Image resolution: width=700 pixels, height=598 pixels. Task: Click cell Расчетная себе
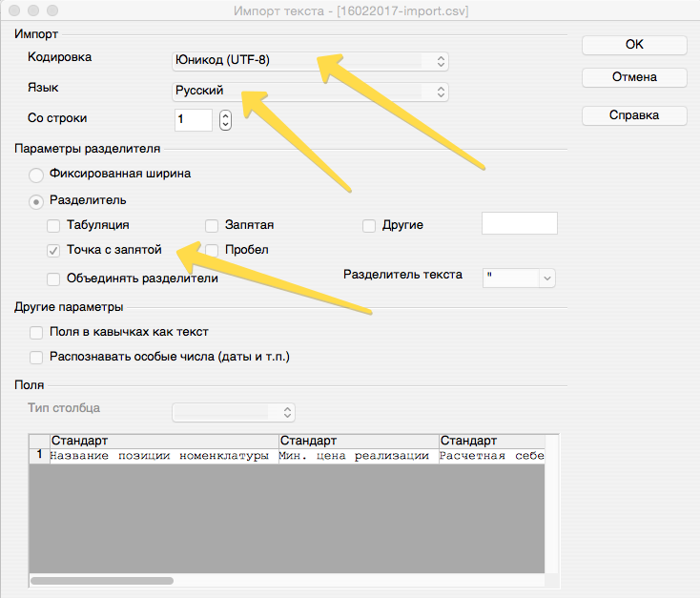492,456
